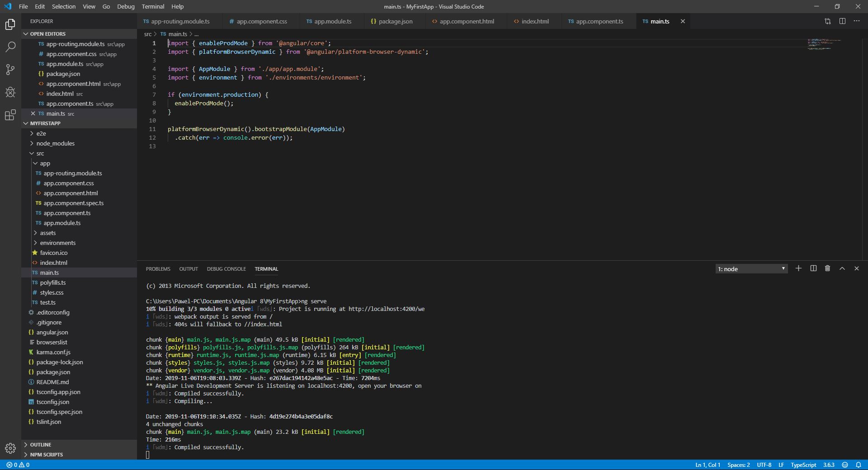Change language mode TypeScript

(x=803, y=465)
